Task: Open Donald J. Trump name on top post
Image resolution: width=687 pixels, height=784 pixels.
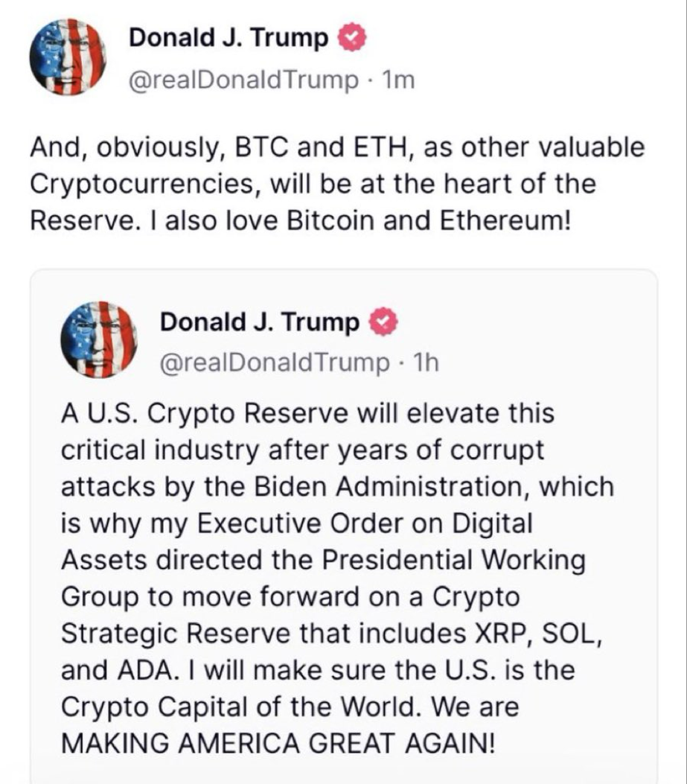Action: coord(229,38)
